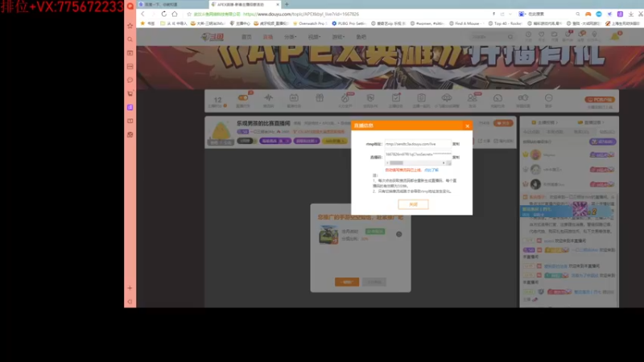
Task: Copy the stream key code
Action: pos(456,157)
